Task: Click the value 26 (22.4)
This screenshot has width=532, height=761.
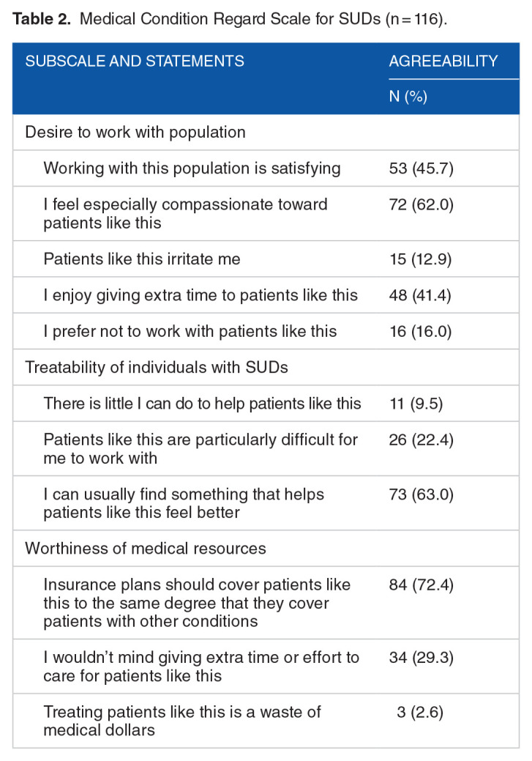Action: coord(422,439)
